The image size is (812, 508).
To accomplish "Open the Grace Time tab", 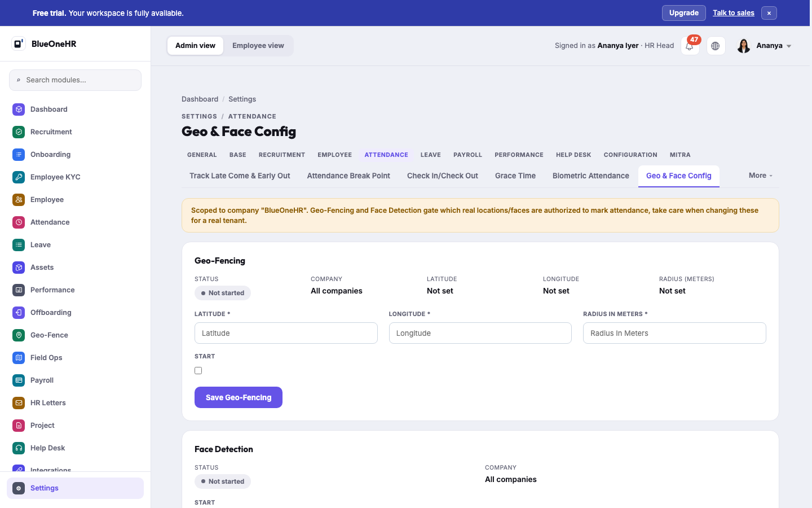I will (x=515, y=176).
